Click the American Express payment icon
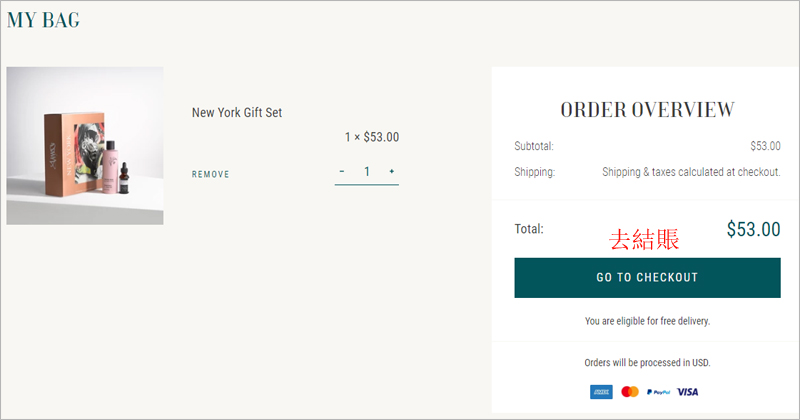This screenshot has height=420, width=800. tap(601, 392)
